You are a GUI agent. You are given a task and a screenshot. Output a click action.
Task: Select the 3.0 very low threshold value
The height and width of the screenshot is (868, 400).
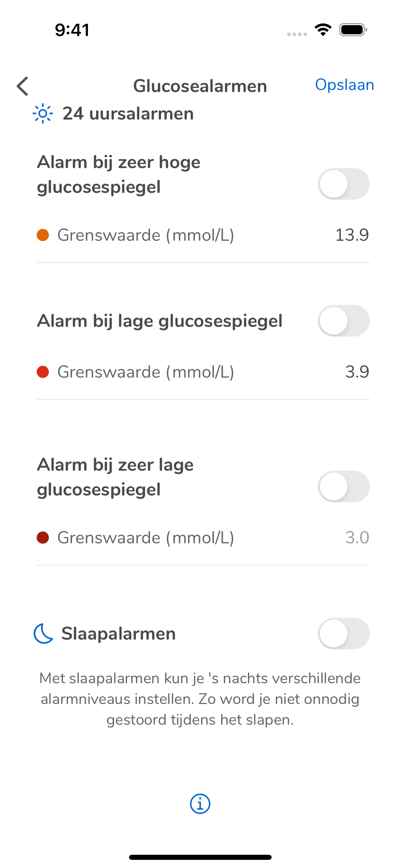coord(357,538)
